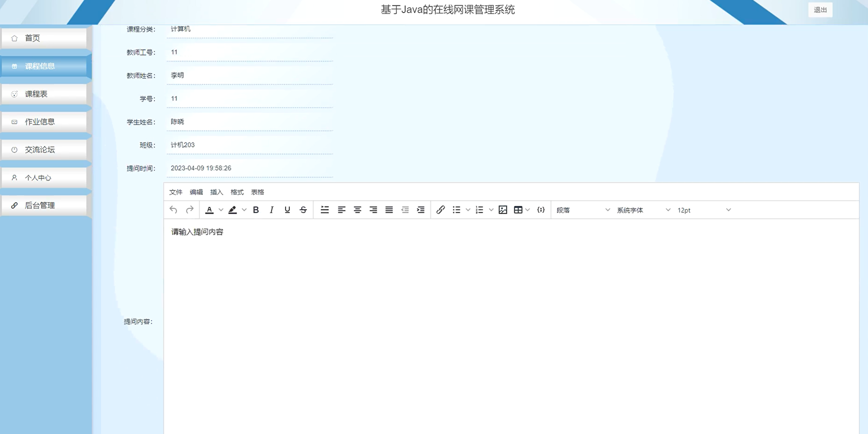Toggle italic formatting
The width and height of the screenshot is (868, 434).
(x=272, y=210)
